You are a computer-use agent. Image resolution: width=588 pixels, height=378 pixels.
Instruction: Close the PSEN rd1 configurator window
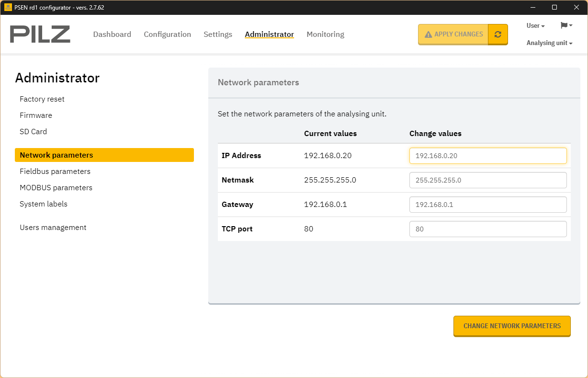pos(577,7)
